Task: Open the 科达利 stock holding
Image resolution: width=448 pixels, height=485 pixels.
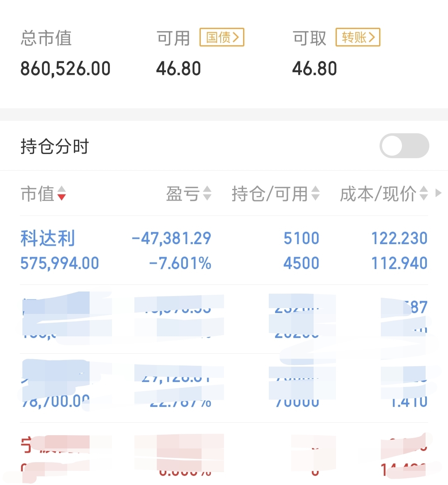Action: pos(224,250)
